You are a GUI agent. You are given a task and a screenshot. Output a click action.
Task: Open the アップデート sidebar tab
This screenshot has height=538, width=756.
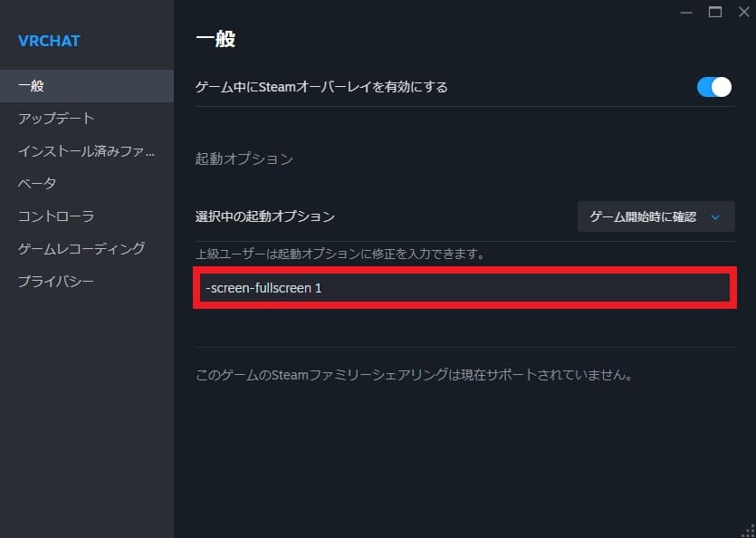pos(87,119)
